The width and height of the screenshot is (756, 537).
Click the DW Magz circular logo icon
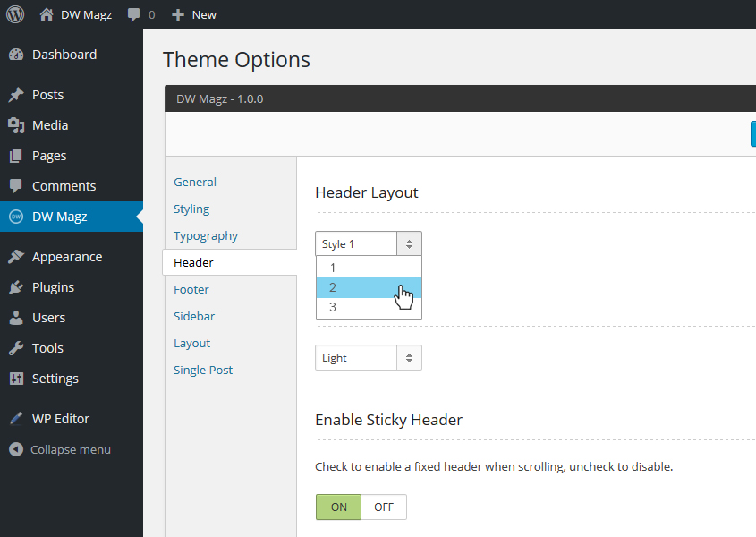pyautogui.click(x=16, y=217)
